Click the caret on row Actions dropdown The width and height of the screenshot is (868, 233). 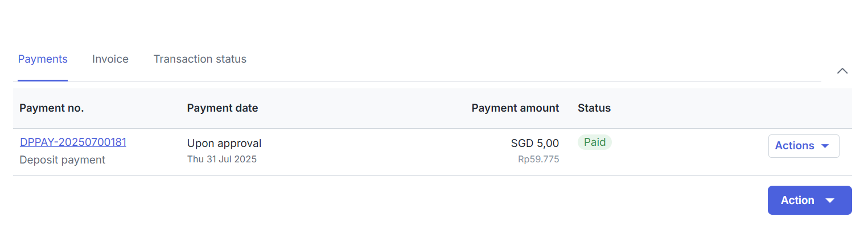[x=825, y=146]
